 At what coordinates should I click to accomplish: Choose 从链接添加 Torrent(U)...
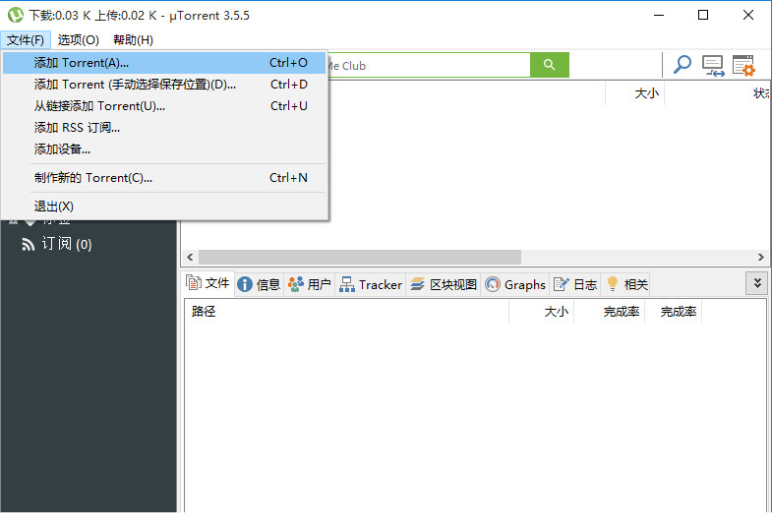[x=164, y=106]
